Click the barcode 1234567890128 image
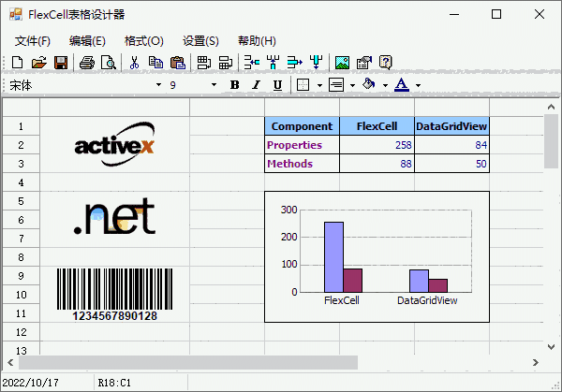 (x=114, y=295)
